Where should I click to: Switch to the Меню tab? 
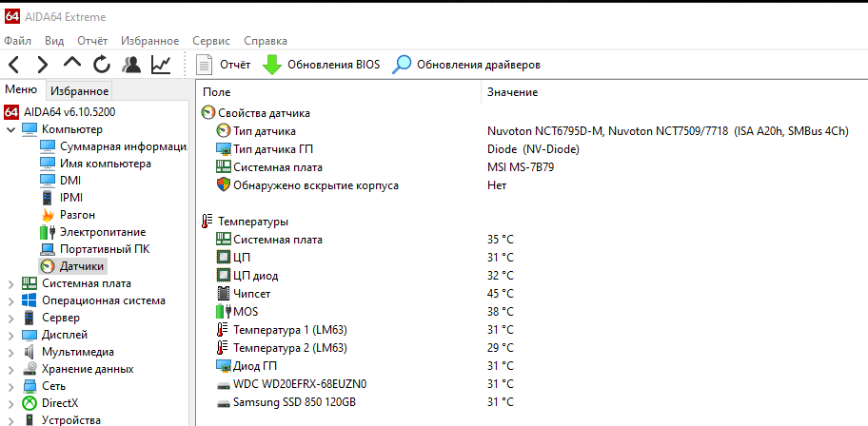21,90
